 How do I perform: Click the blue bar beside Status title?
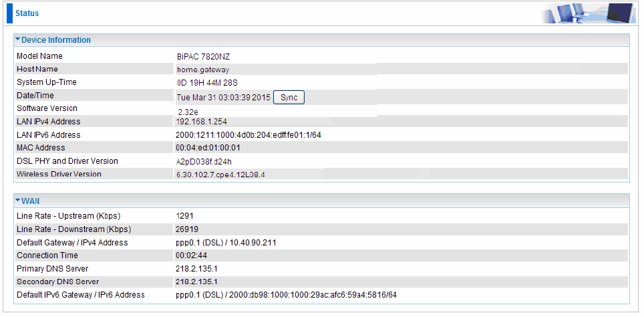click(x=9, y=13)
